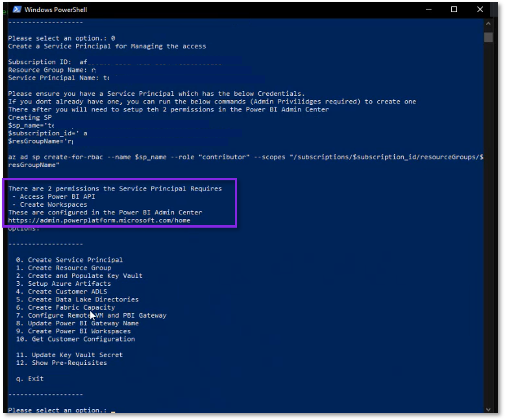Click '9. Create Power BI Workspaces'

pyautogui.click(x=73, y=331)
